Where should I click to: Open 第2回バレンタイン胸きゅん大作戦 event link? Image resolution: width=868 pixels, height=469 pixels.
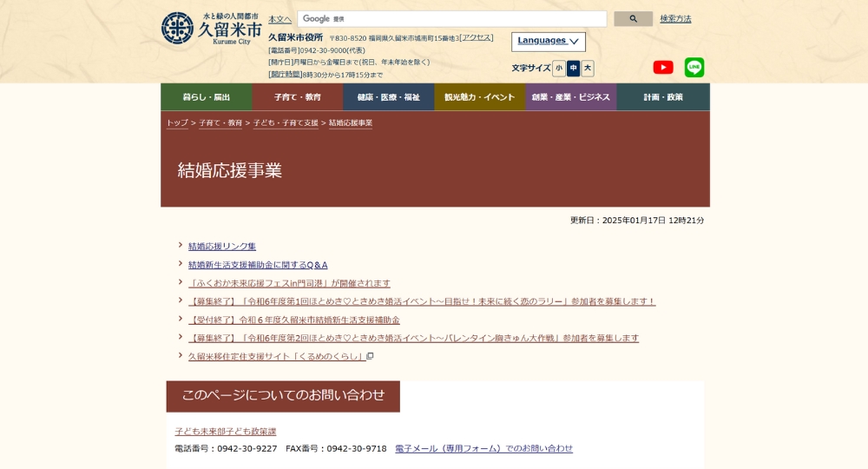click(413, 338)
